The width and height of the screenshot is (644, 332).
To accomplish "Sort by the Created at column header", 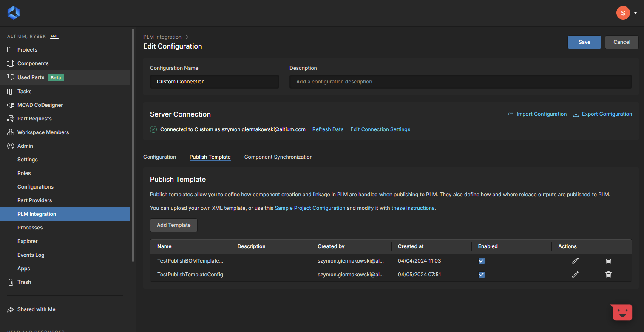I will [411, 246].
